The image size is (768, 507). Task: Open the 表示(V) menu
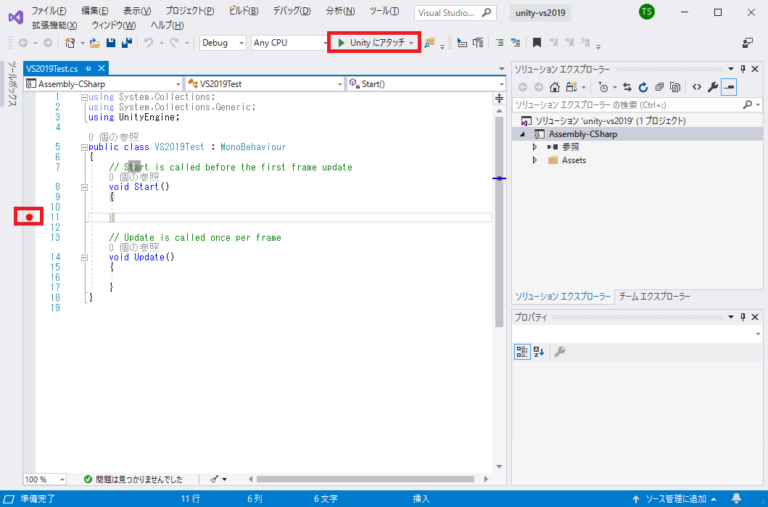(x=137, y=11)
